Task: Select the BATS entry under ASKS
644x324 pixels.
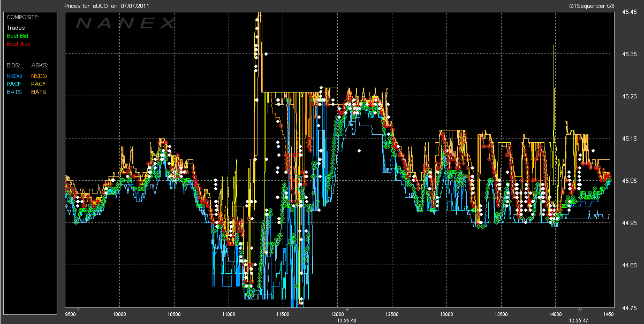Action: (x=39, y=92)
